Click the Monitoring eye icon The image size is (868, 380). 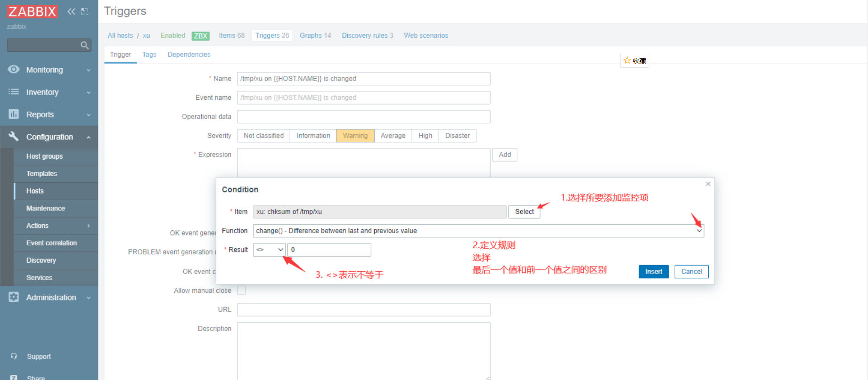point(14,70)
